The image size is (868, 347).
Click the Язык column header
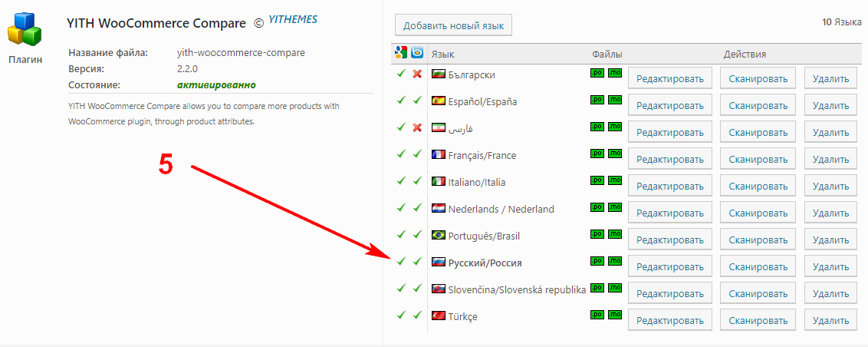pos(443,55)
